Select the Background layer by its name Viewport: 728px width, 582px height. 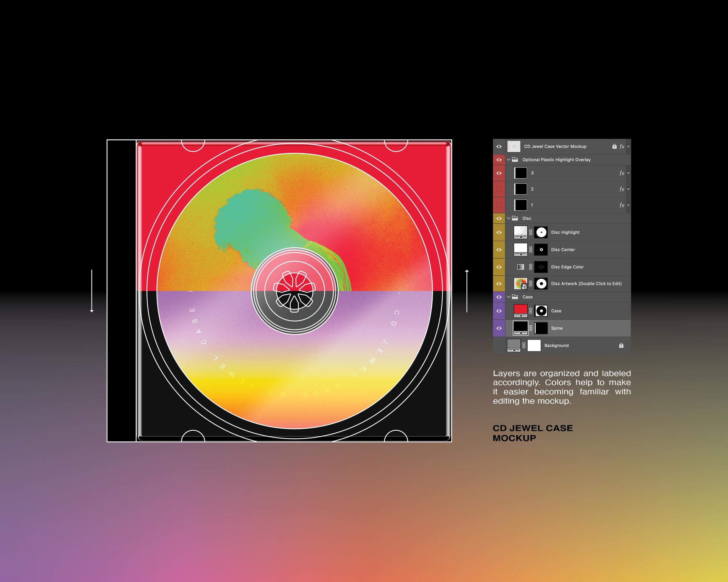click(556, 345)
